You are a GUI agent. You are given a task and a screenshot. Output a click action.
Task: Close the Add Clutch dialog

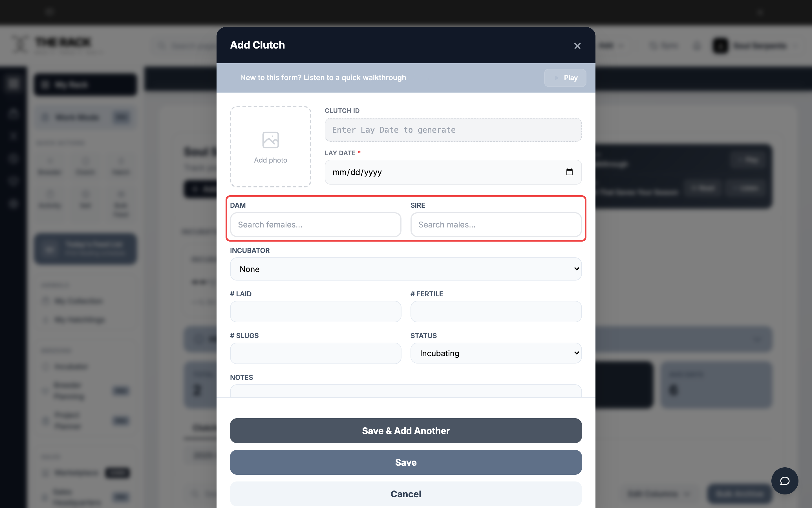(x=577, y=46)
